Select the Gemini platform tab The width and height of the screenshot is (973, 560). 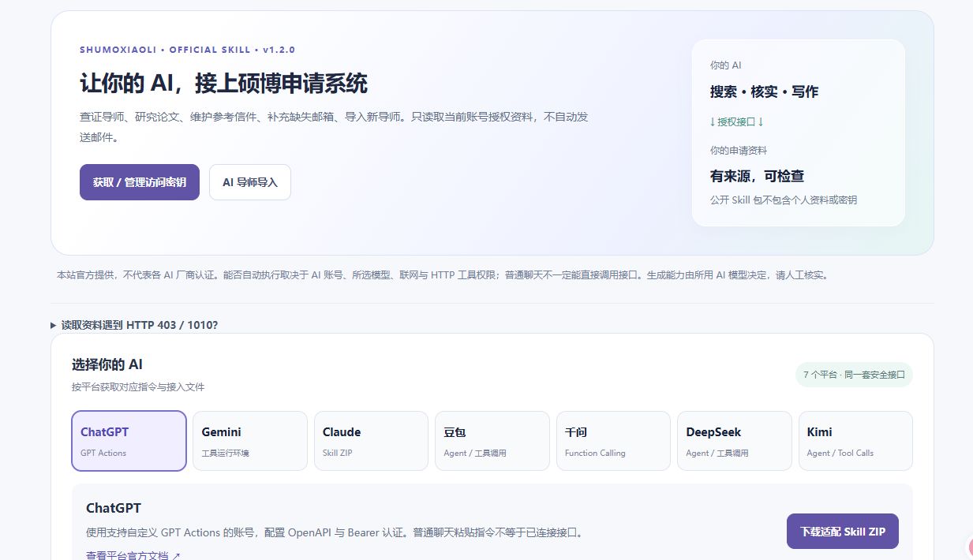pyautogui.click(x=250, y=441)
